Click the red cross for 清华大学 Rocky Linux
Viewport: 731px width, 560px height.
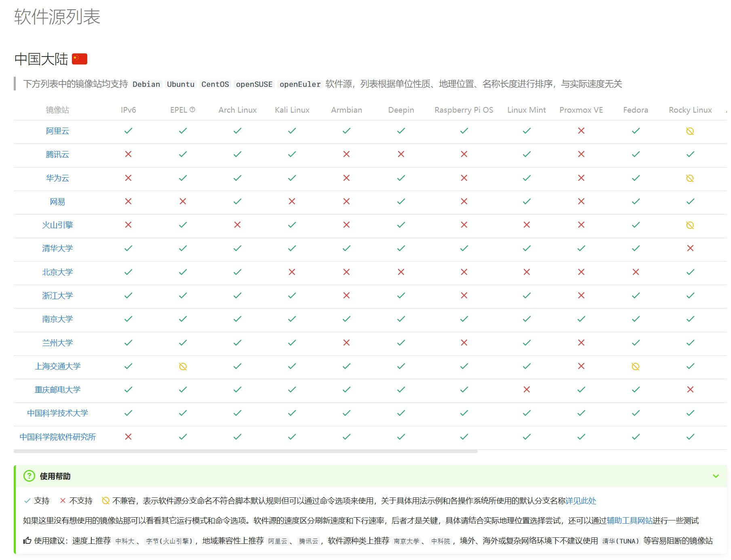point(690,248)
